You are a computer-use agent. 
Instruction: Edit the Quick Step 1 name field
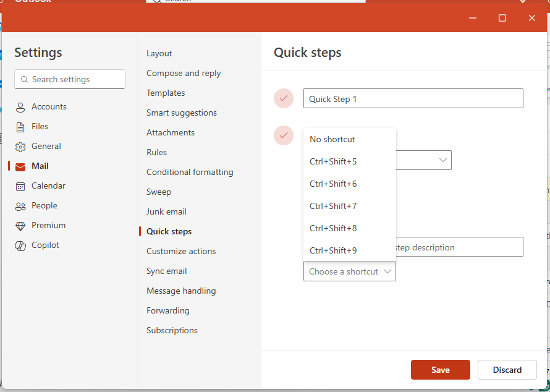click(x=413, y=98)
